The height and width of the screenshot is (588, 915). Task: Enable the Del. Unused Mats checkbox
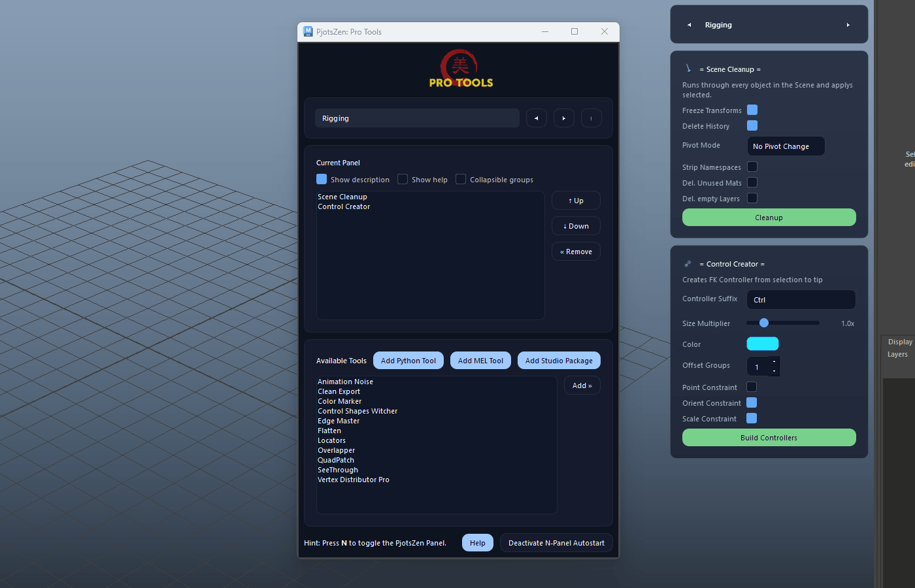tap(752, 182)
